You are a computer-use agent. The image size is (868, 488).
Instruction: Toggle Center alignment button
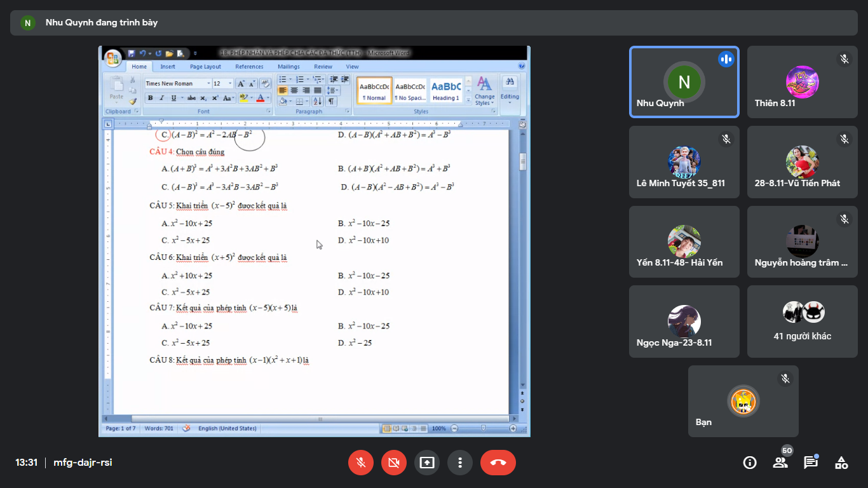click(x=294, y=90)
